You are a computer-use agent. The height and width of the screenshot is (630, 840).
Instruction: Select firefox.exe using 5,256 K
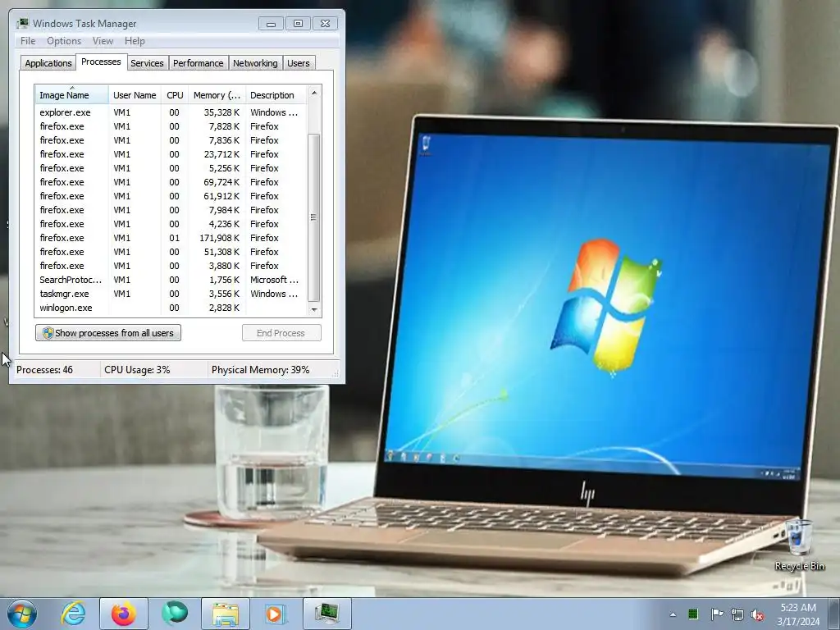(x=171, y=168)
